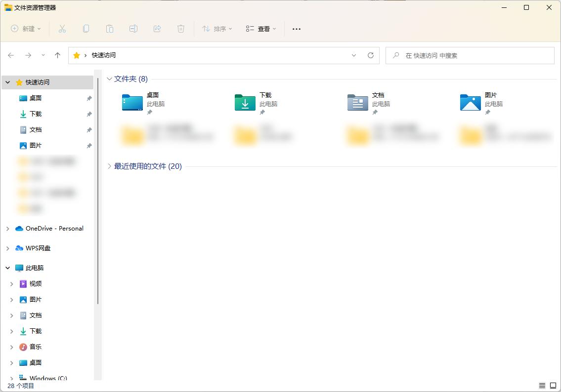The width and height of the screenshot is (561, 392).
Task: Open the 下载 folder in main pane
Action: click(x=245, y=103)
